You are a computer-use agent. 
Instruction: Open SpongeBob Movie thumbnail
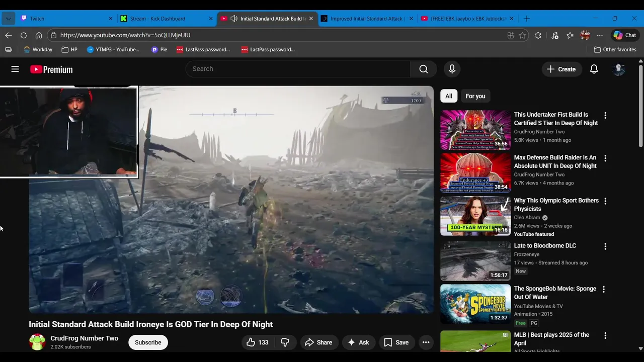point(475,304)
